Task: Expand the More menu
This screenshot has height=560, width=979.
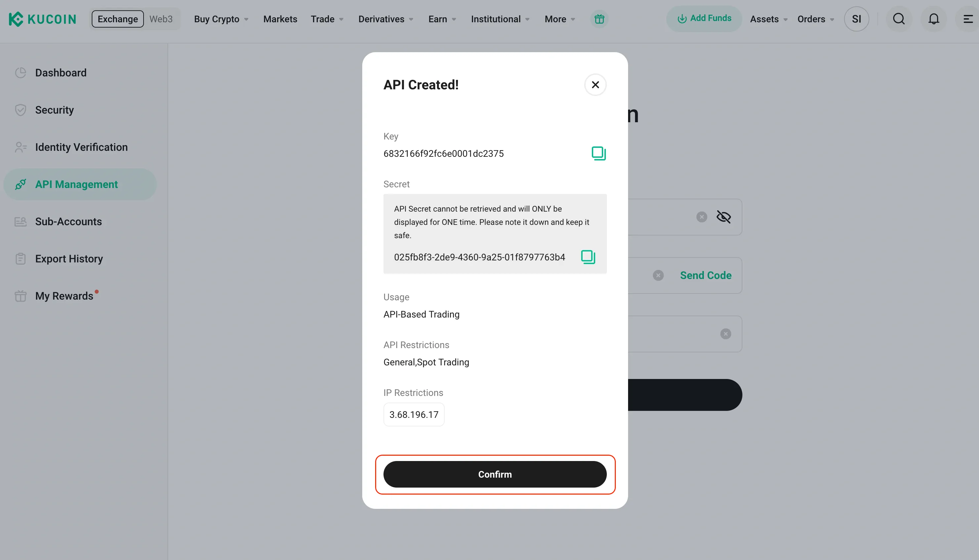Action: pyautogui.click(x=560, y=19)
